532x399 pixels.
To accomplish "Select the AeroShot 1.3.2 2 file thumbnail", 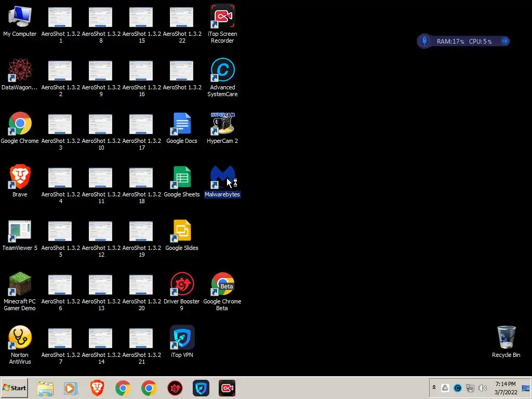I will pyautogui.click(x=60, y=71).
